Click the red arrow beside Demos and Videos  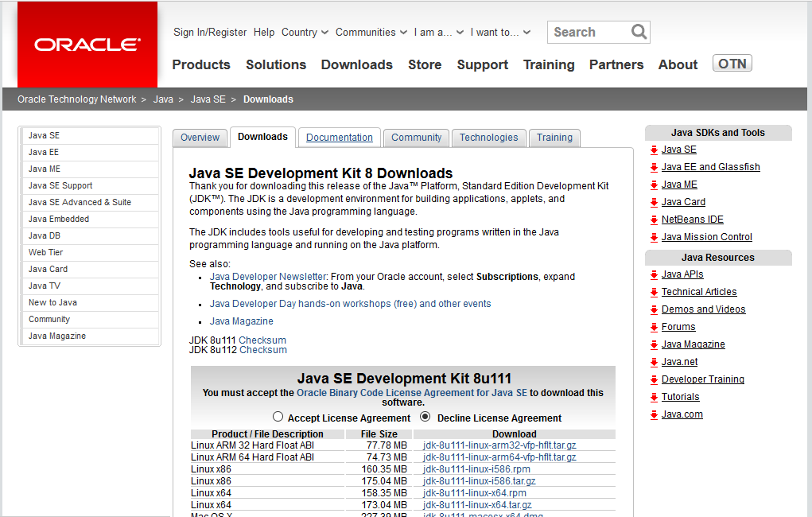click(x=654, y=310)
